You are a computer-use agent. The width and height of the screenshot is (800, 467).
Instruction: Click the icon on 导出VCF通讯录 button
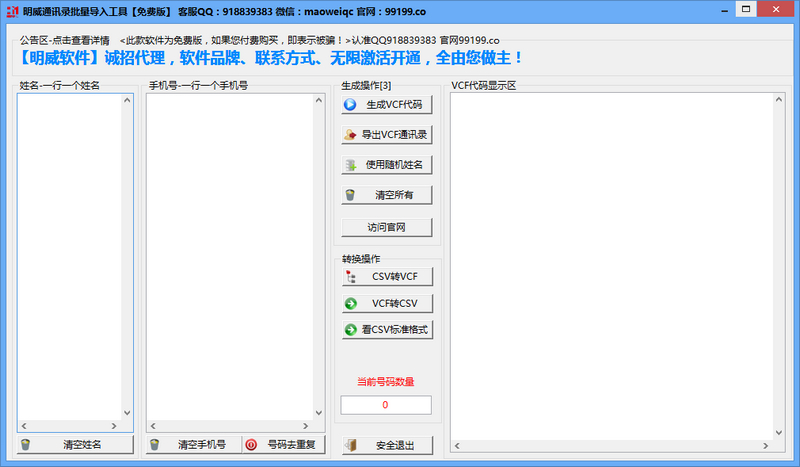350,135
